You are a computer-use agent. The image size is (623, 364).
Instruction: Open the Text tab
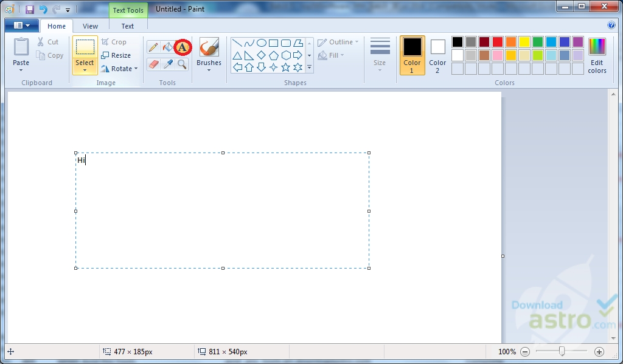128,26
